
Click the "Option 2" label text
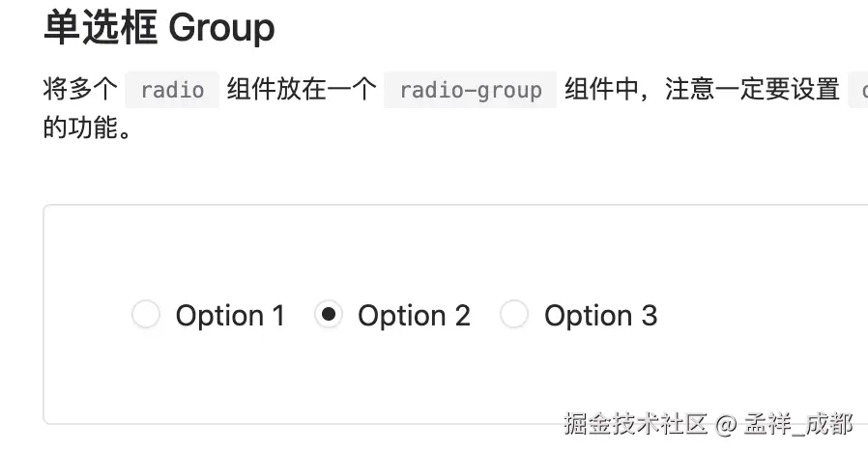point(414,316)
